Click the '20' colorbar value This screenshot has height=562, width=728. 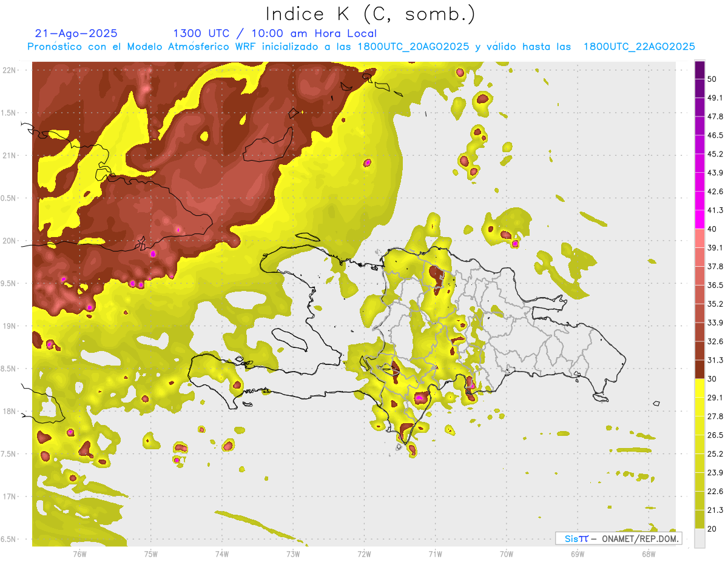click(713, 529)
